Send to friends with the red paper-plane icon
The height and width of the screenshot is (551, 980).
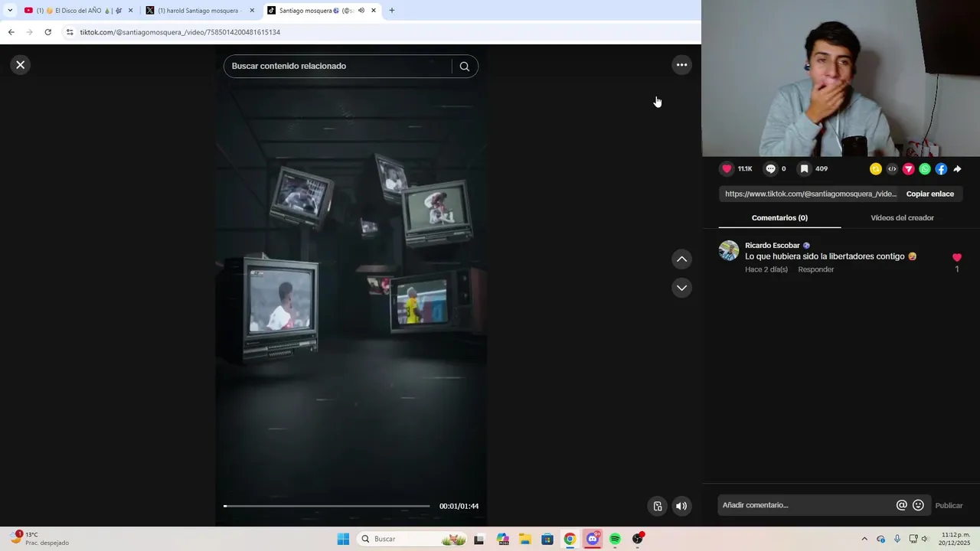click(x=909, y=169)
